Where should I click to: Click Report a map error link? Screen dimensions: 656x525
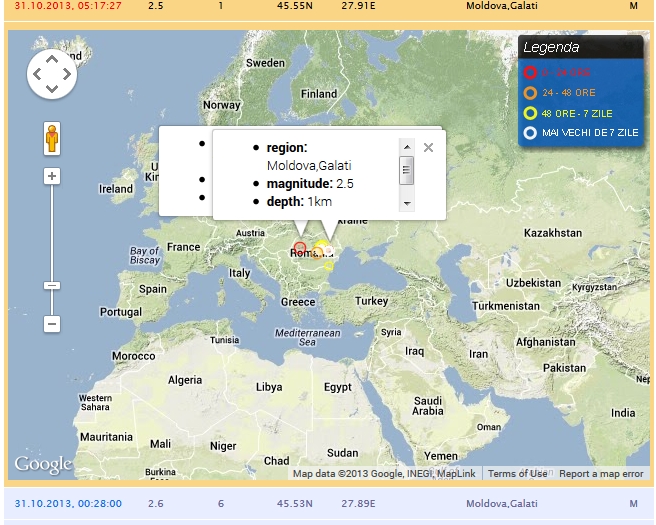tap(601, 474)
